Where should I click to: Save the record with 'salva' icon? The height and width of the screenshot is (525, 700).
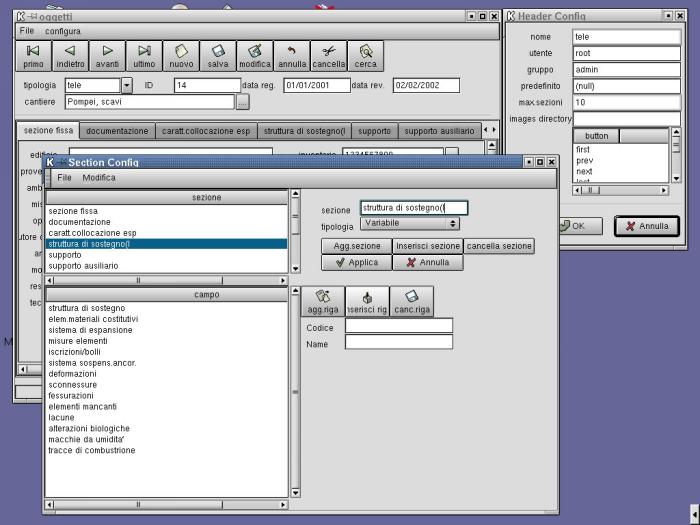tap(218, 56)
